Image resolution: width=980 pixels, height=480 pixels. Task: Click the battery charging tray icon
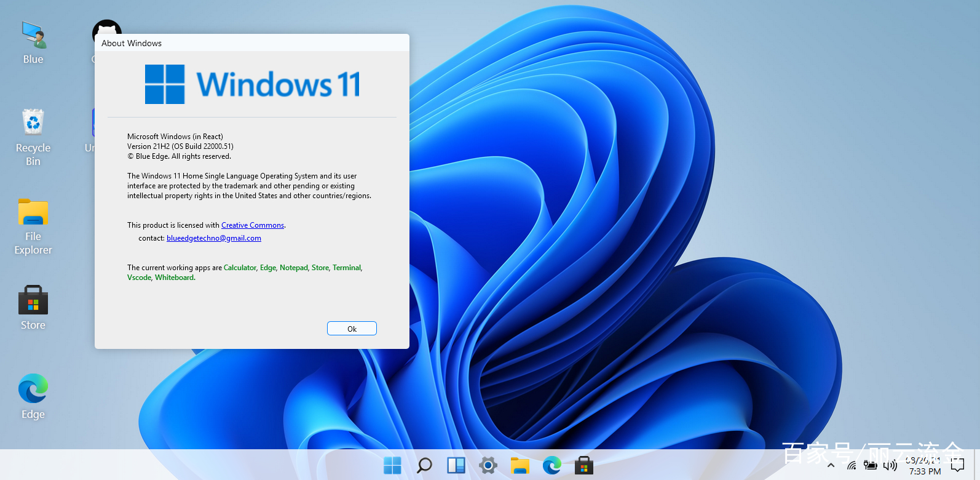(871, 465)
